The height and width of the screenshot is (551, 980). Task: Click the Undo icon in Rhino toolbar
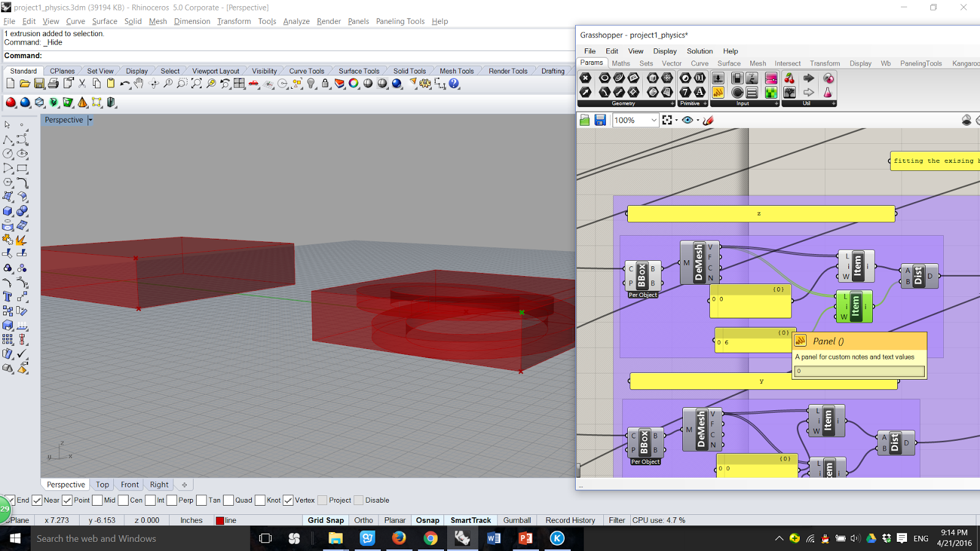coord(126,84)
